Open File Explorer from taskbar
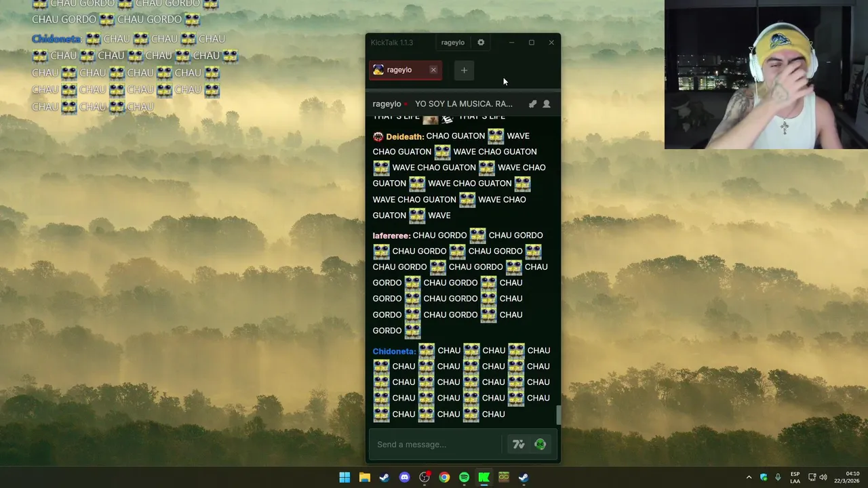 [365, 477]
